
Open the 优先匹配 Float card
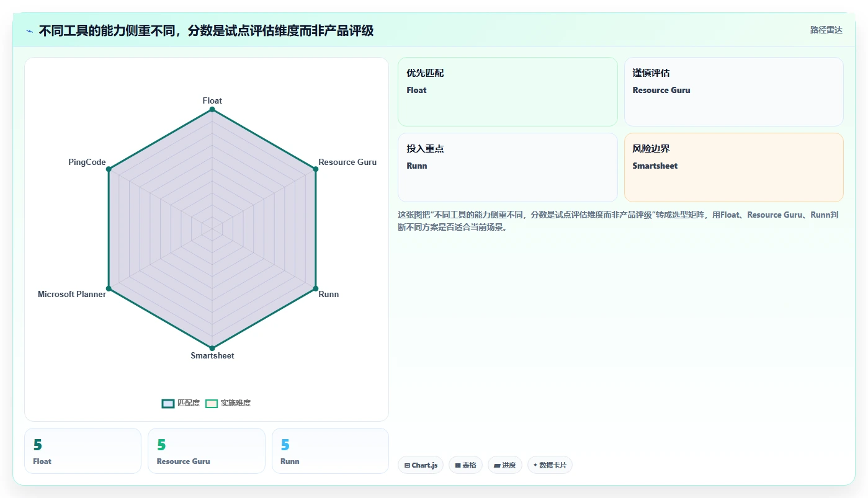(x=508, y=92)
